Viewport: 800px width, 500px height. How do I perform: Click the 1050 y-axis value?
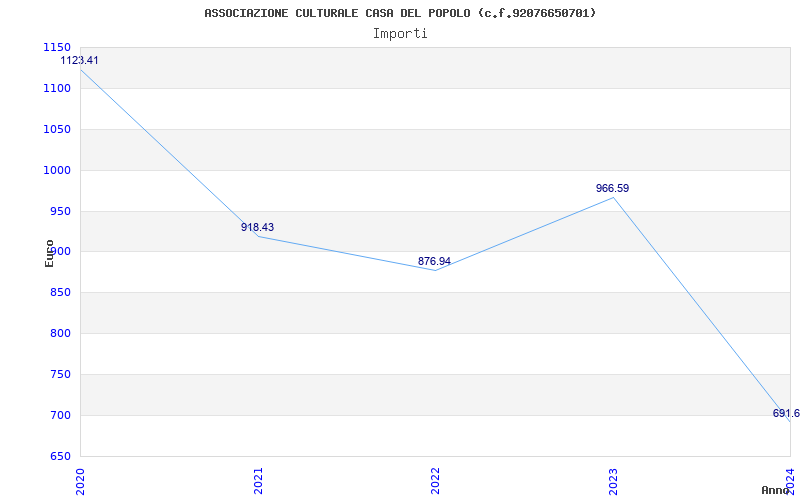click(57, 129)
